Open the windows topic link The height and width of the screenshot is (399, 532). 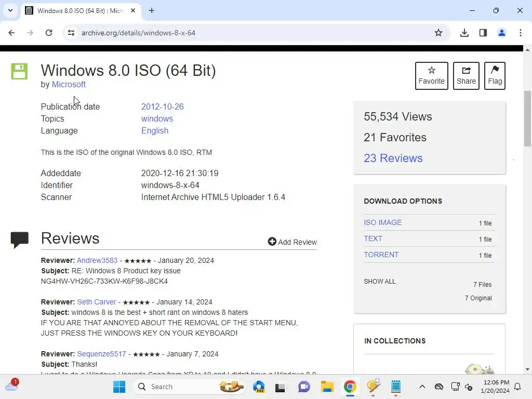(x=157, y=119)
